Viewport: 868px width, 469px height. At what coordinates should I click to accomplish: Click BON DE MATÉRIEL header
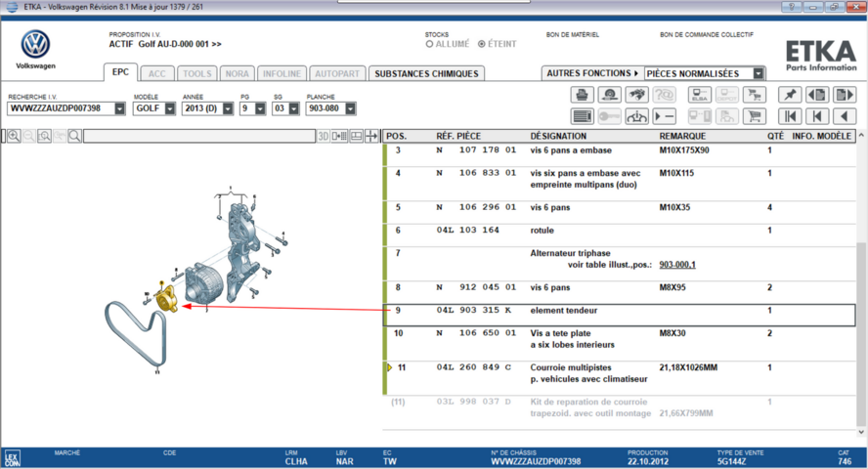pos(573,35)
